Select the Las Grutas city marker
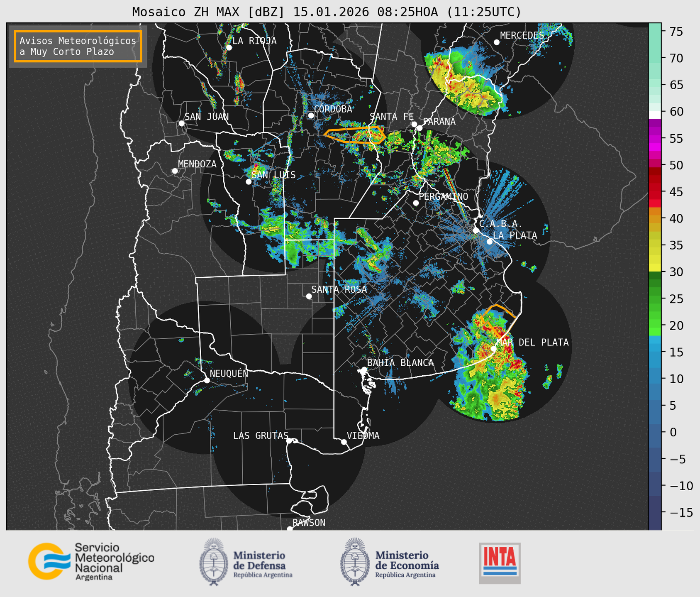The width and height of the screenshot is (700, 597). (x=289, y=440)
